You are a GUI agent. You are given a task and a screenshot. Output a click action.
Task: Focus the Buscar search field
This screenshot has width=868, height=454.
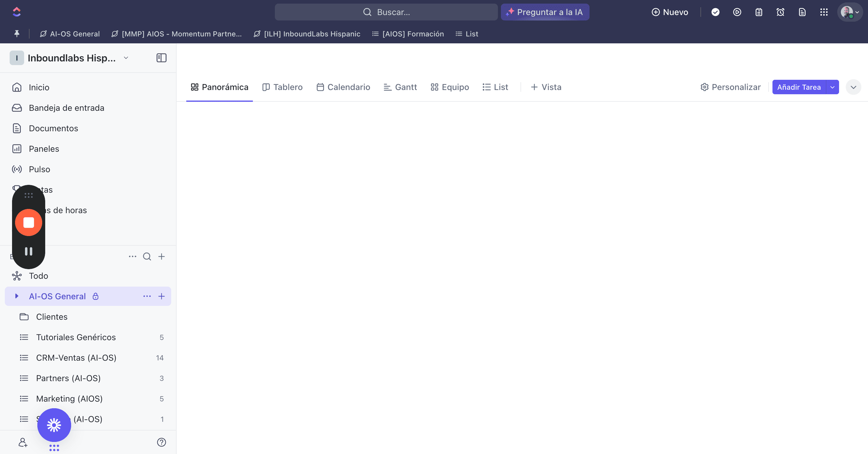(386, 12)
